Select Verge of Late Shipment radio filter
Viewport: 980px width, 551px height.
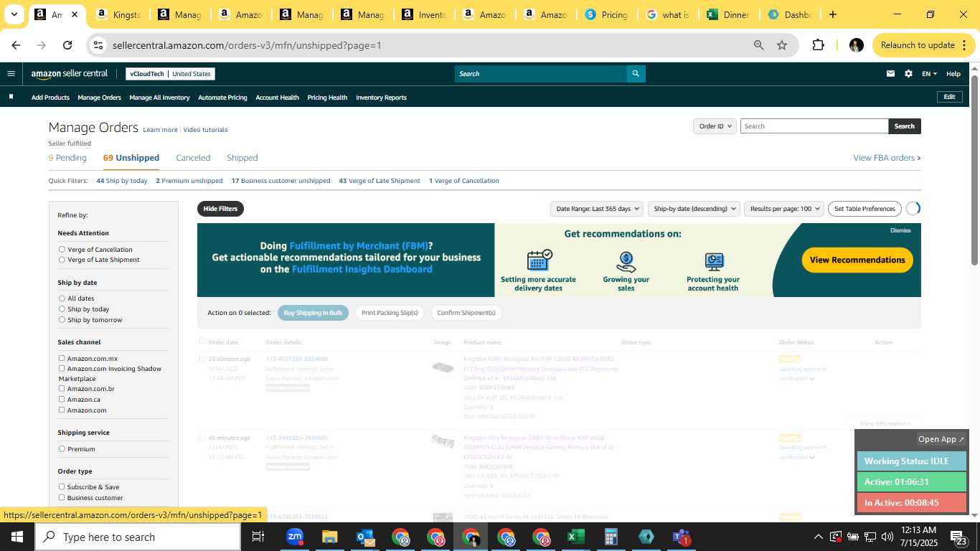pos(62,260)
